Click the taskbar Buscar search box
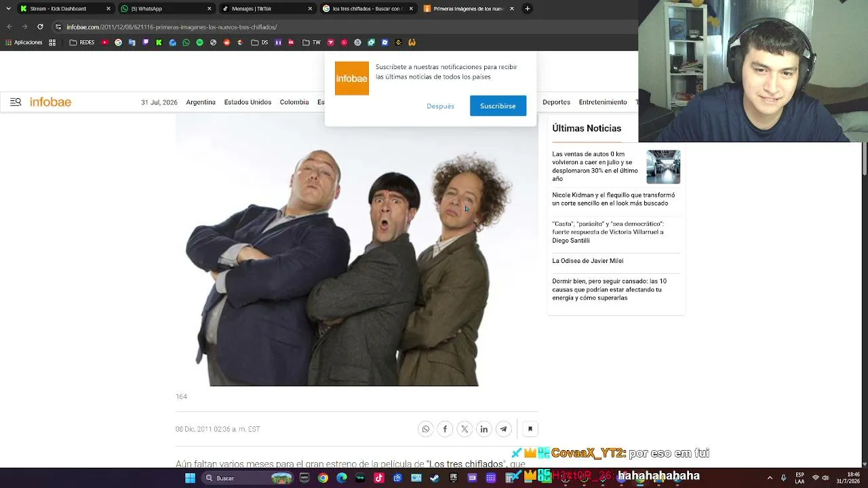This screenshot has height=488, width=868. coord(249,478)
